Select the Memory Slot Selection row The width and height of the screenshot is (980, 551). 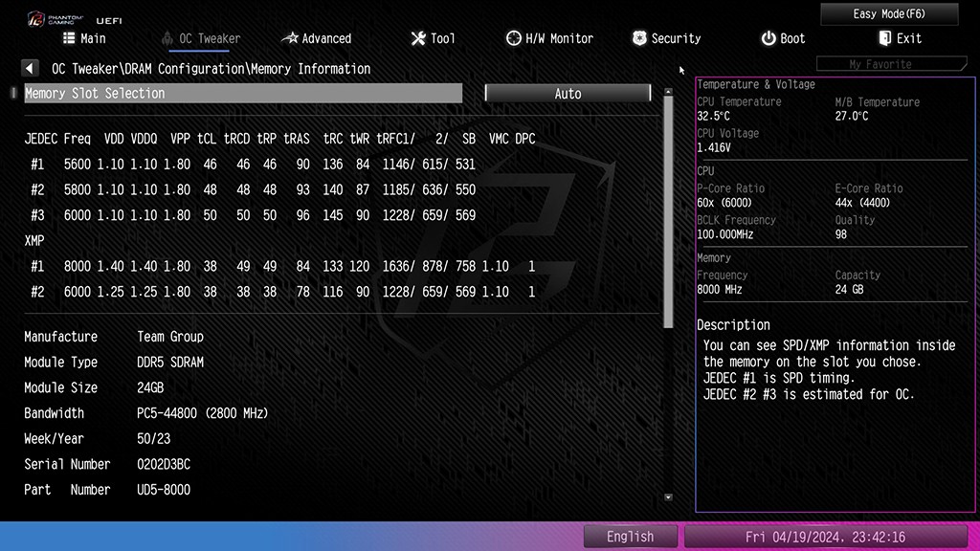tap(243, 93)
